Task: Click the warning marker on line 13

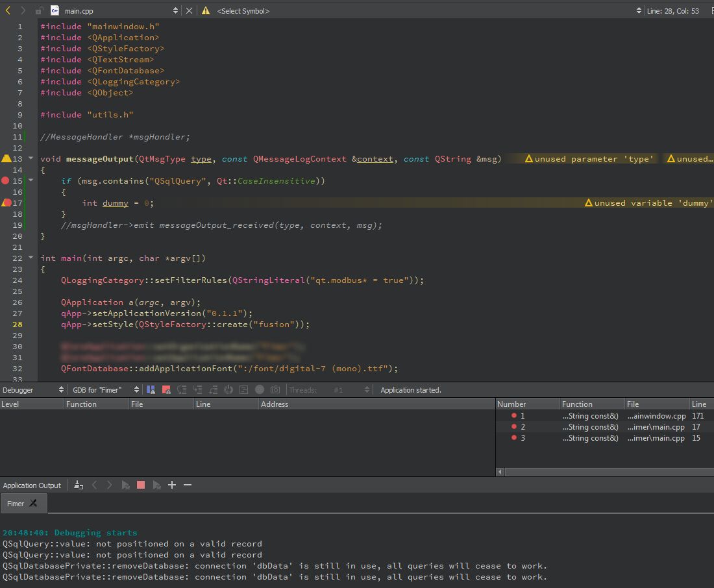Action: pyautogui.click(x=6, y=158)
